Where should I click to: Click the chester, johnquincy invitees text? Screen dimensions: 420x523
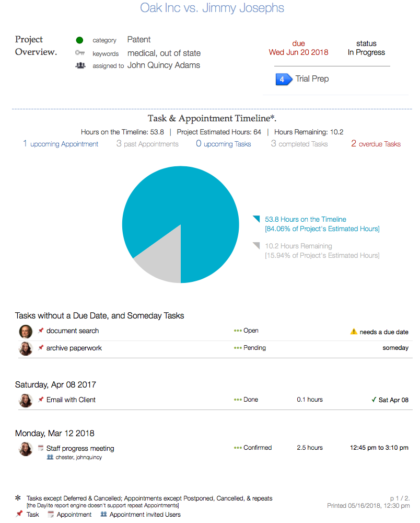tap(78, 457)
